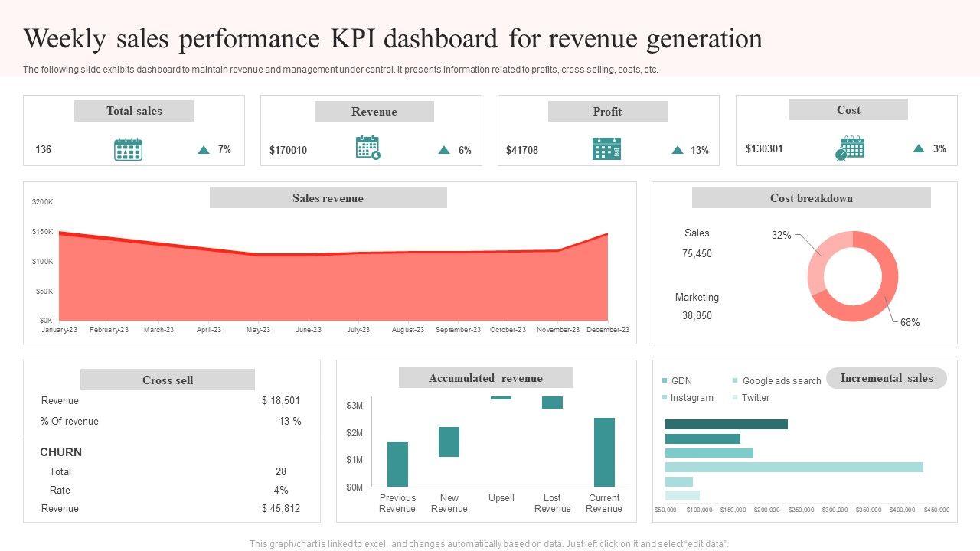Click the Cost calendar clock icon
Screen dimensions: 980x551
point(849,148)
